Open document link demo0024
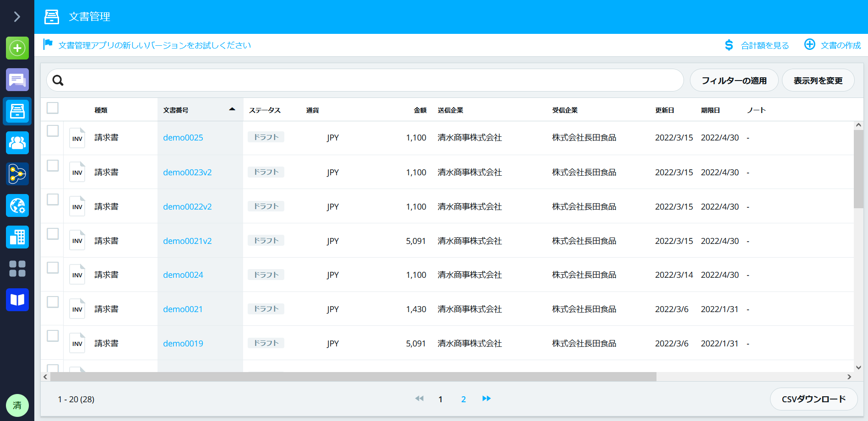Screen dimensions: 868x421 click(x=183, y=275)
